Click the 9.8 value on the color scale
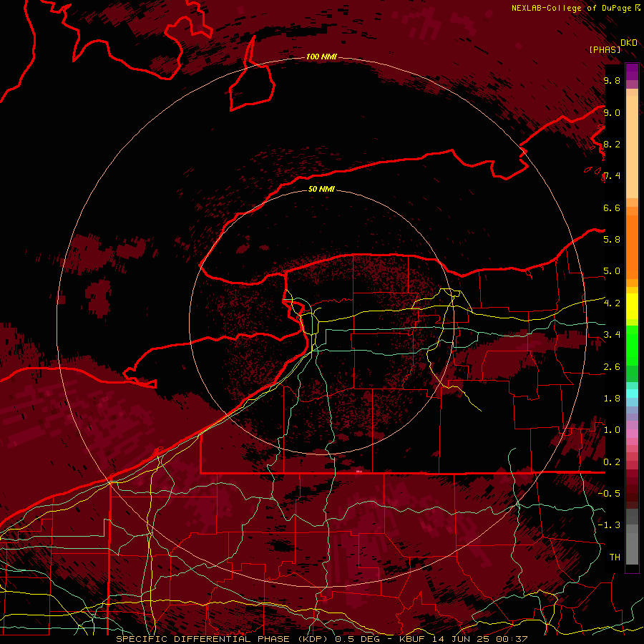The height and width of the screenshot is (644, 644). (612, 80)
